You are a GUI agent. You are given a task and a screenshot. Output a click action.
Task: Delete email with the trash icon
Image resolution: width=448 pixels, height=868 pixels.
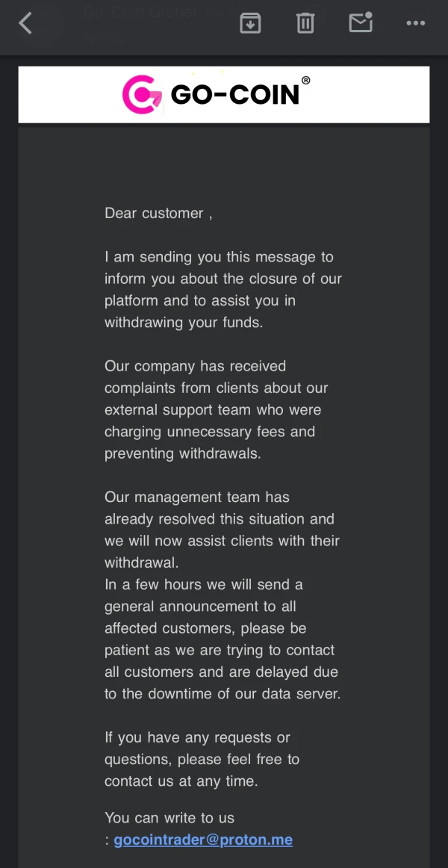coord(305,23)
